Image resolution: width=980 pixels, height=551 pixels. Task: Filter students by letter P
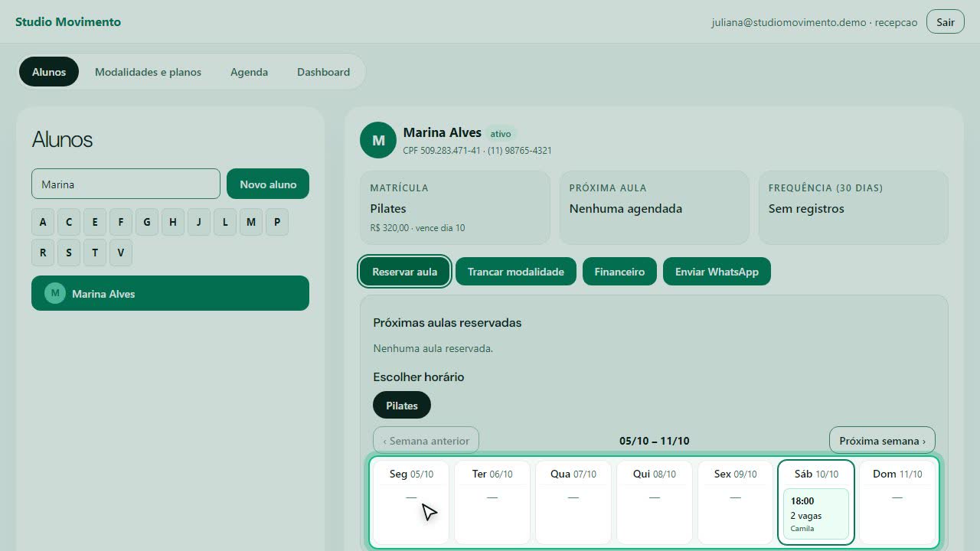pyautogui.click(x=277, y=222)
